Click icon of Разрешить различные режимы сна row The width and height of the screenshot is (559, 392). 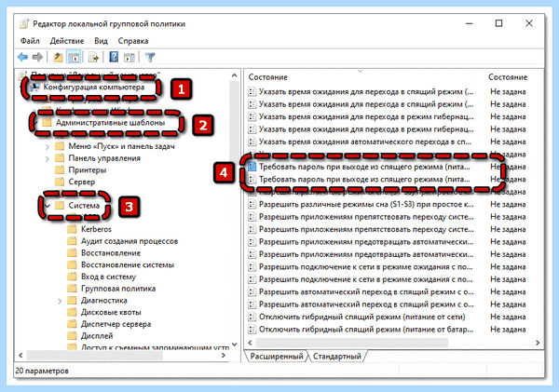point(252,204)
